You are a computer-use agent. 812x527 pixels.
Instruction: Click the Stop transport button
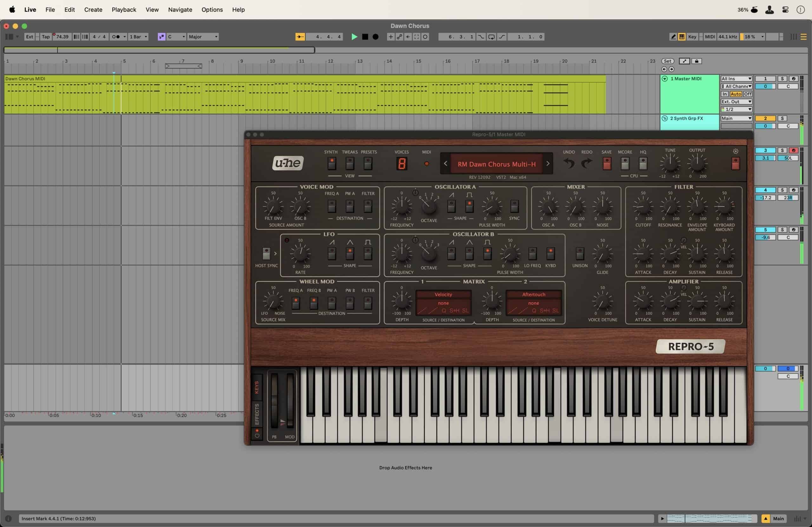pyautogui.click(x=365, y=37)
